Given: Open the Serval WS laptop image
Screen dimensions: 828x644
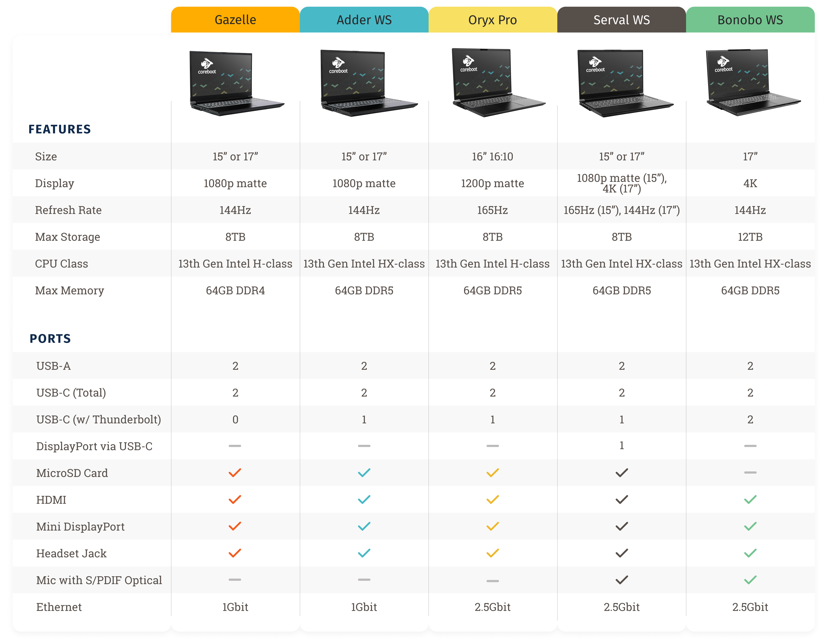Looking at the screenshot, I should click(625, 83).
